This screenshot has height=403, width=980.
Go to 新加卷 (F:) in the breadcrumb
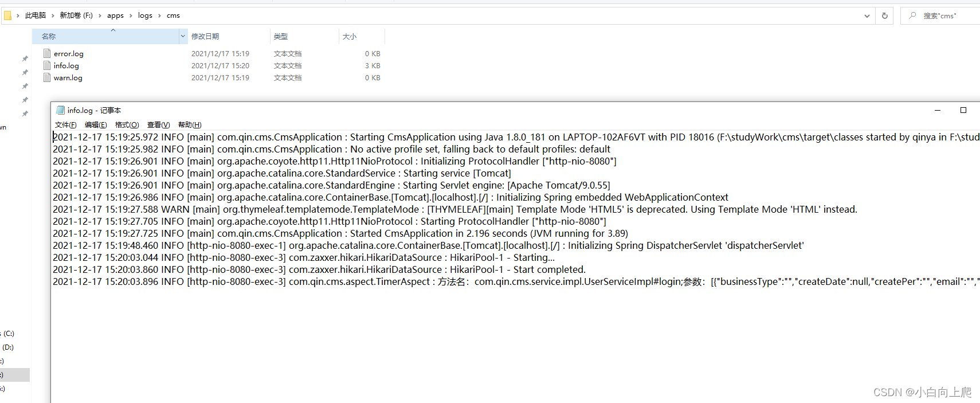[x=76, y=15]
